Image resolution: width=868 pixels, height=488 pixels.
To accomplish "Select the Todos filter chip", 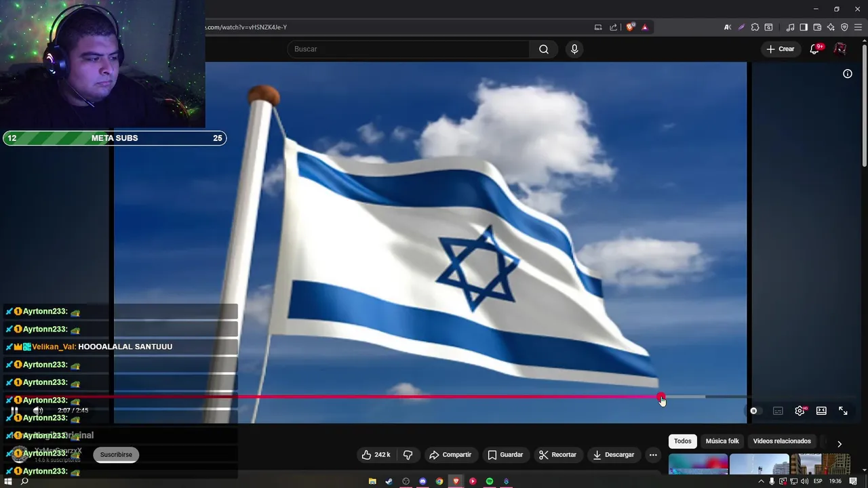I will pos(683,441).
